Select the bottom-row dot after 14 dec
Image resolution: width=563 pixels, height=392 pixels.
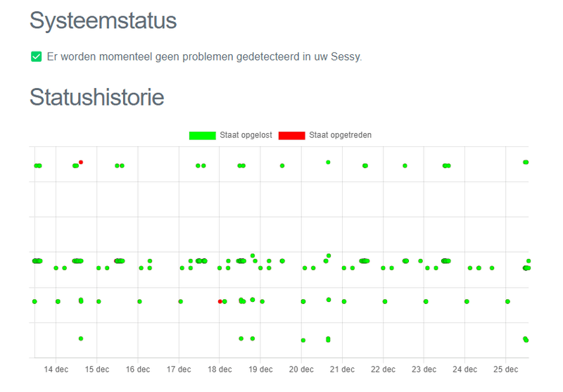point(81,339)
